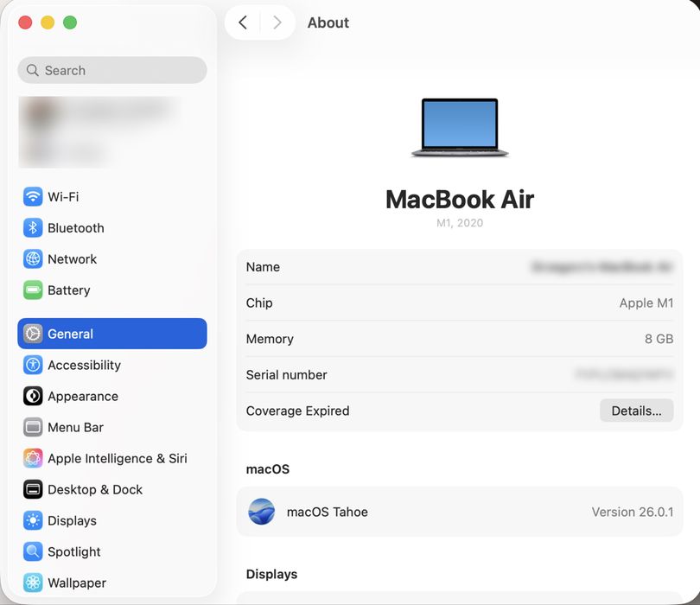Click the blurred computer Name value
The height and width of the screenshot is (605, 700).
[x=601, y=267]
